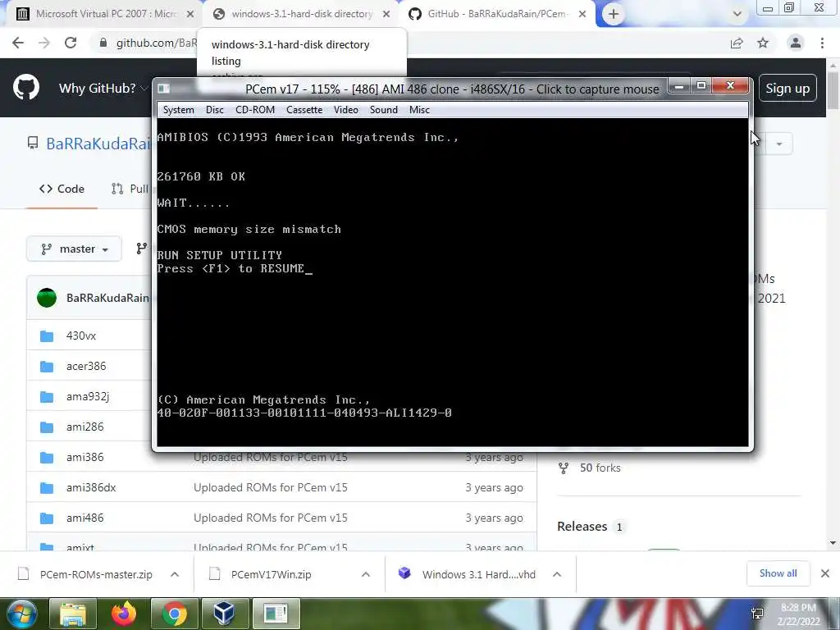840x630 pixels.
Task: Open the acer386 folder
Action: point(86,367)
